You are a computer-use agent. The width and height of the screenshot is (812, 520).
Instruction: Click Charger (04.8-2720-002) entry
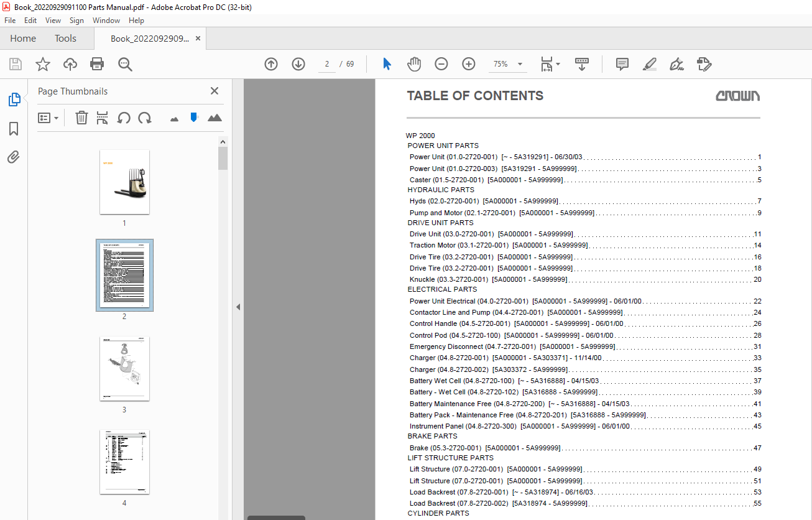coord(585,369)
